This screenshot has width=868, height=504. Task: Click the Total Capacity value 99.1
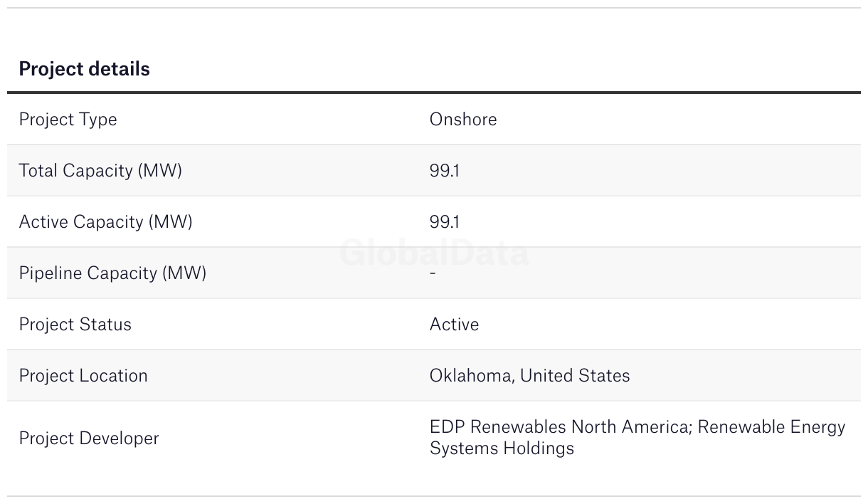pos(444,171)
